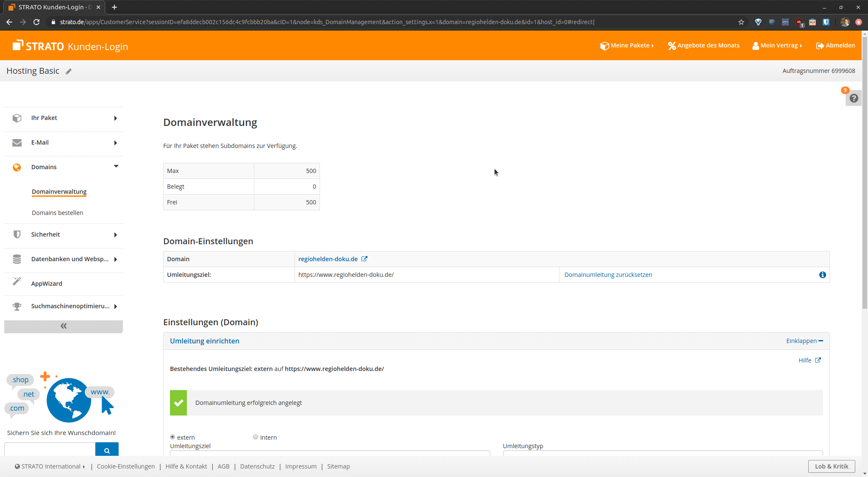Edit package name with pencil icon
The width and height of the screenshot is (868, 477).
click(69, 72)
